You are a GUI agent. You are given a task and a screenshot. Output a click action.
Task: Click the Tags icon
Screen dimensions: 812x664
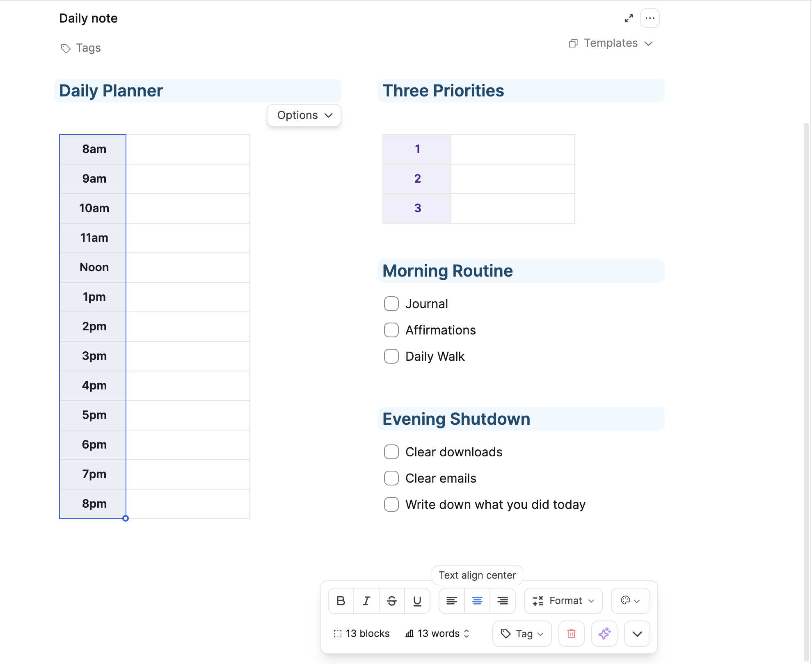coord(66,48)
